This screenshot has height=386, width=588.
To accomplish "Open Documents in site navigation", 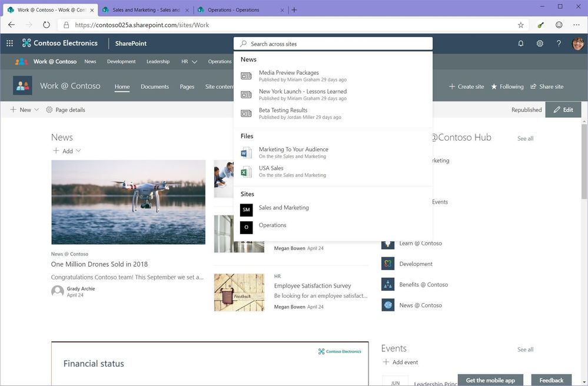I will pyautogui.click(x=155, y=86).
